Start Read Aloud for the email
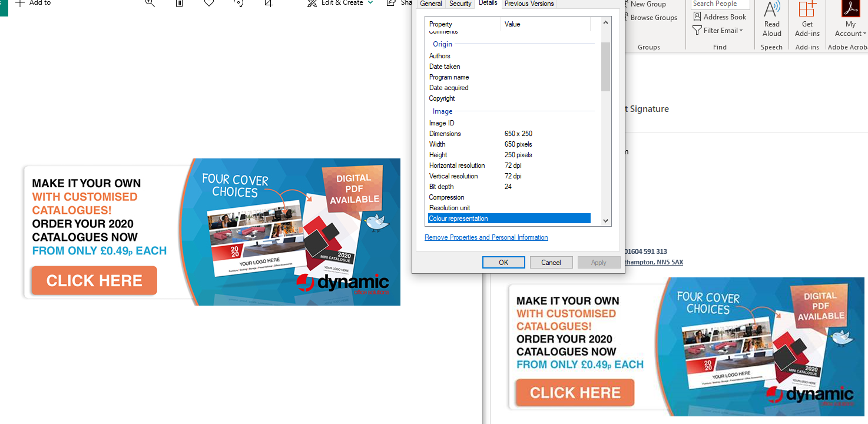 click(x=771, y=21)
